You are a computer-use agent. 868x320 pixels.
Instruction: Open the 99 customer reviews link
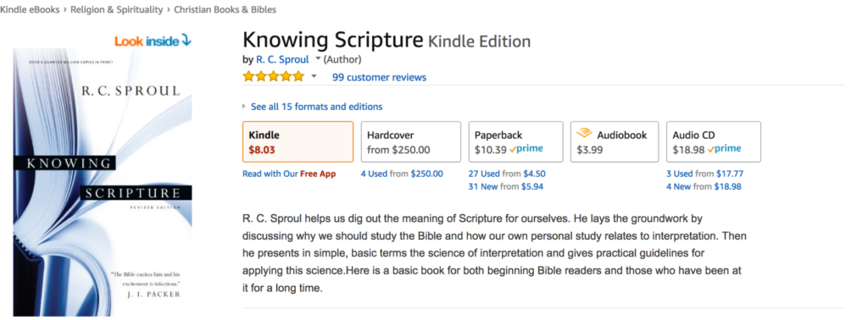click(x=379, y=77)
